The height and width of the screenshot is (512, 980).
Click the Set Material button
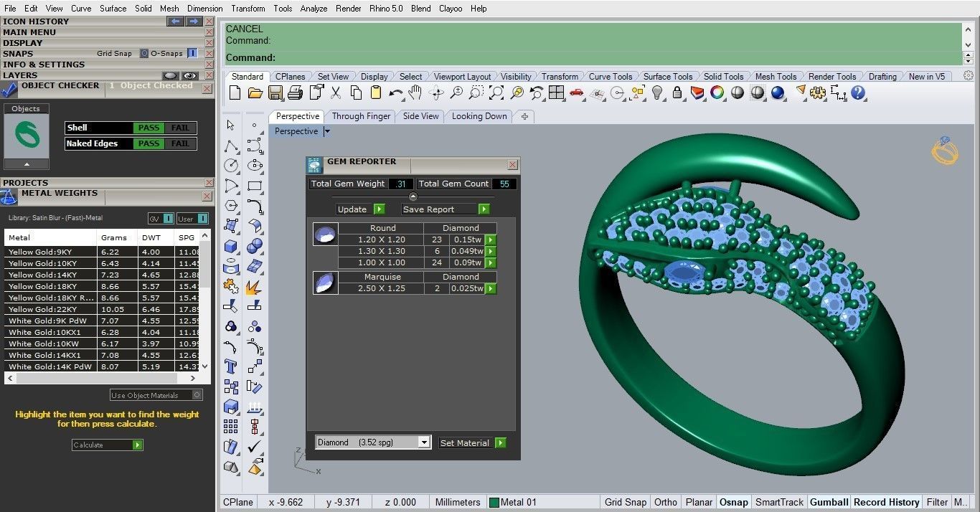[x=473, y=443]
